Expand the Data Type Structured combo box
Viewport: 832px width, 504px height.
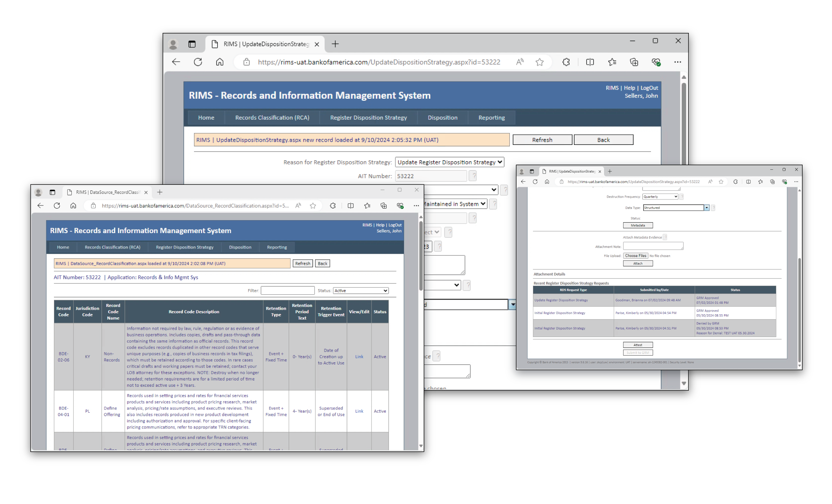coord(707,208)
